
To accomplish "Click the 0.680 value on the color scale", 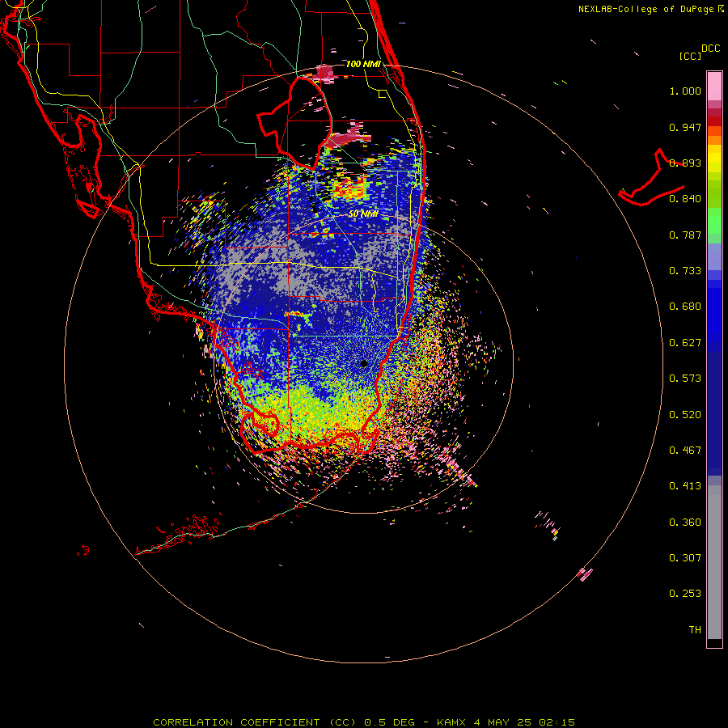I will point(685,307).
